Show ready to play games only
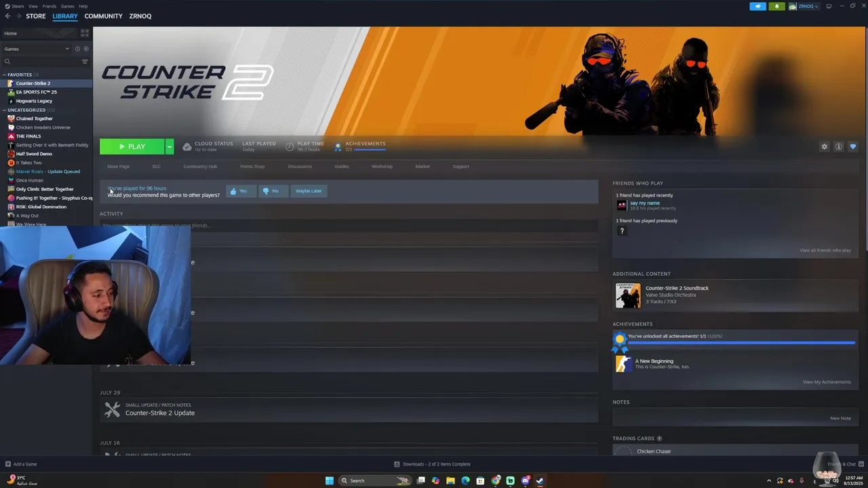868x488 pixels. [85, 49]
